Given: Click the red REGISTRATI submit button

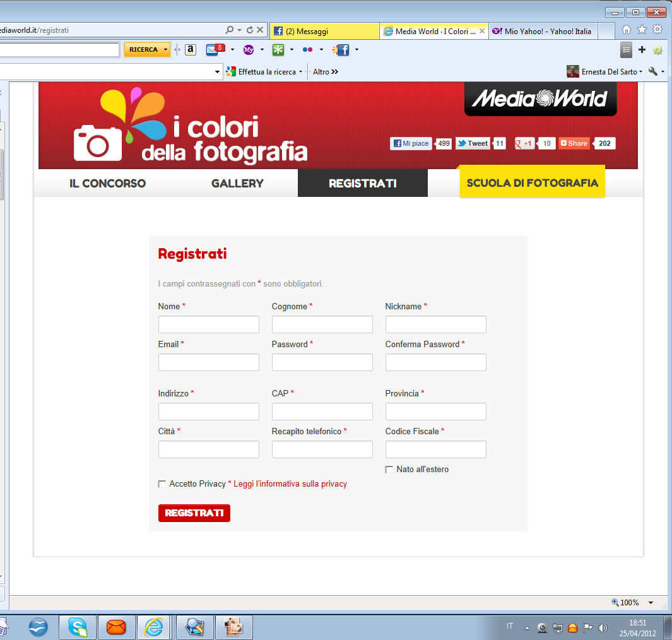Looking at the screenshot, I should [194, 513].
